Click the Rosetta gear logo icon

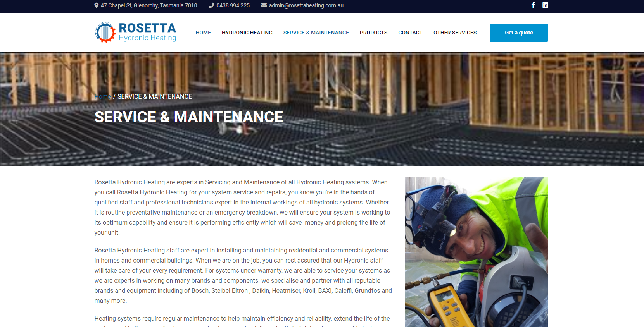105,33
